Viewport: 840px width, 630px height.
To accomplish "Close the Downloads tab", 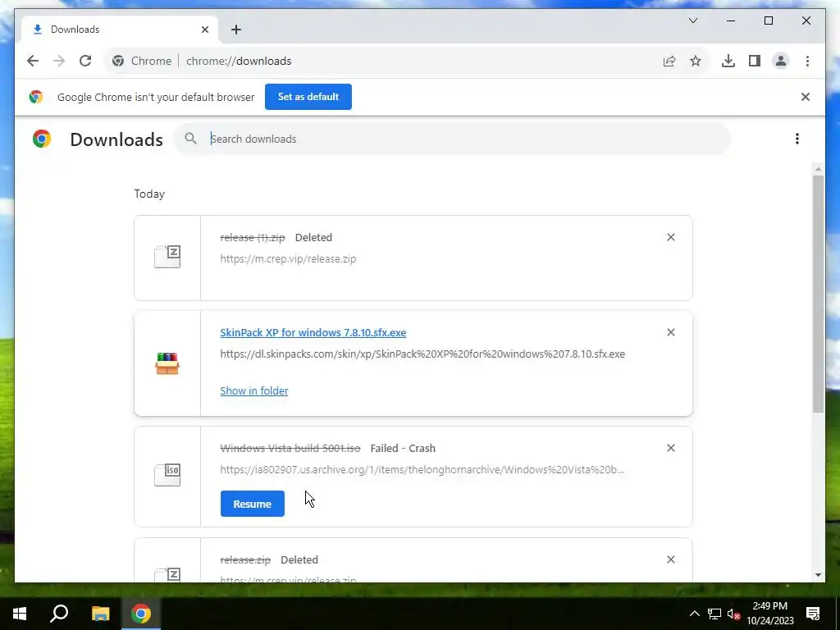I will point(204,30).
